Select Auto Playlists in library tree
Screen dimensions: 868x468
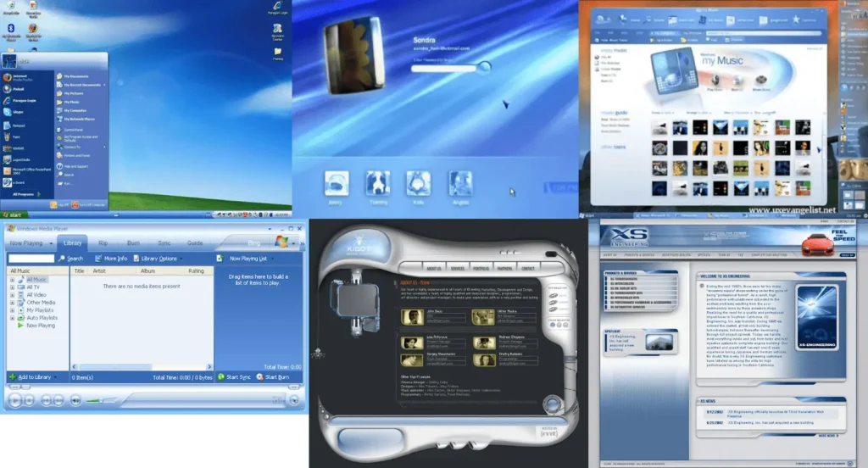[42, 318]
